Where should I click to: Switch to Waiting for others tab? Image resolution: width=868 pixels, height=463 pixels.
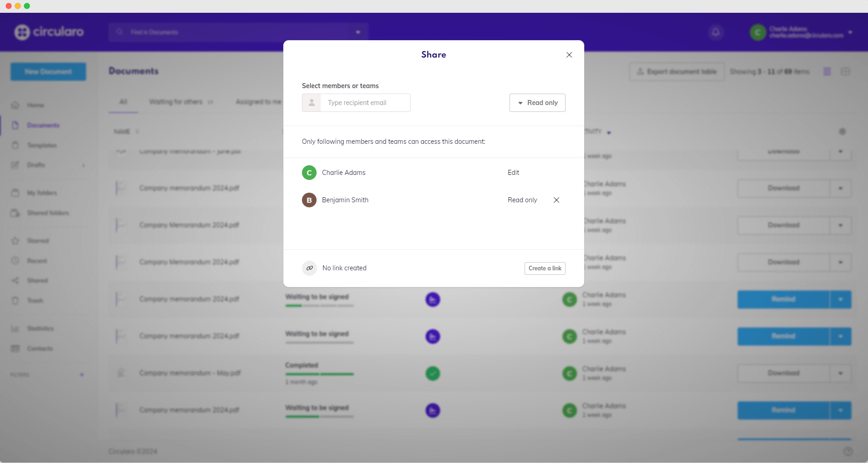[176, 102]
